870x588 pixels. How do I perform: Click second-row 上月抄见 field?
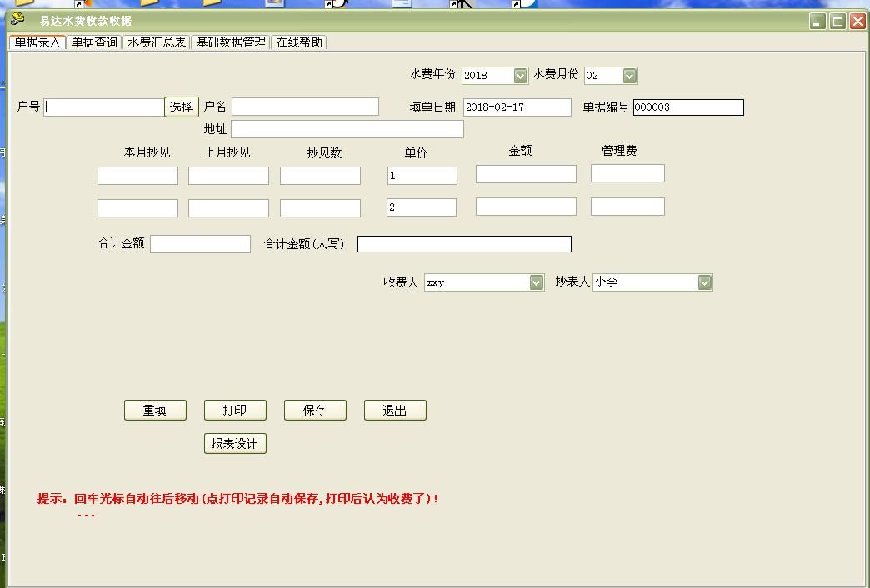coord(228,208)
